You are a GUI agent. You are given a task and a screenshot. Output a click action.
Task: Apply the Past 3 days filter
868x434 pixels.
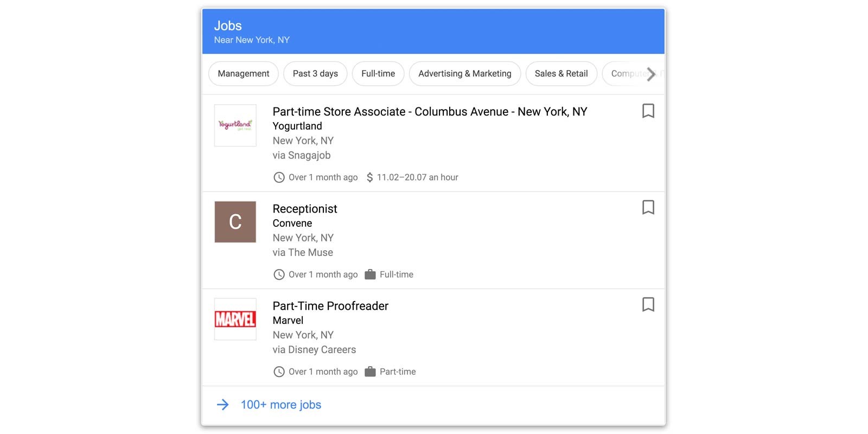[x=315, y=73]
